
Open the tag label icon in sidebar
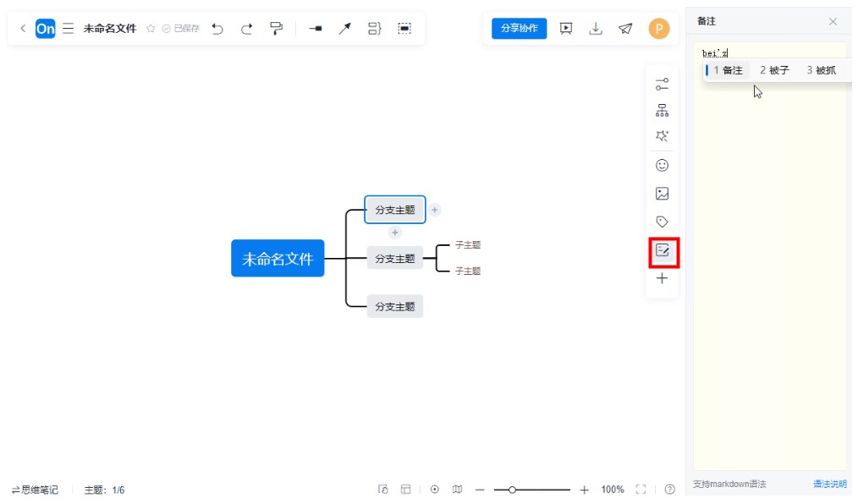pyautogui.click(x=662, y=222)
